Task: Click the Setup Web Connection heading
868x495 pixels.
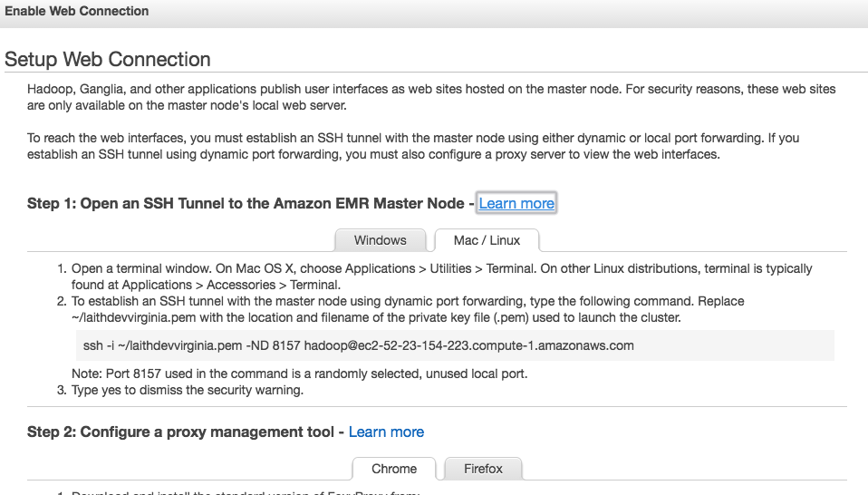Action: [x=108, y=60]
